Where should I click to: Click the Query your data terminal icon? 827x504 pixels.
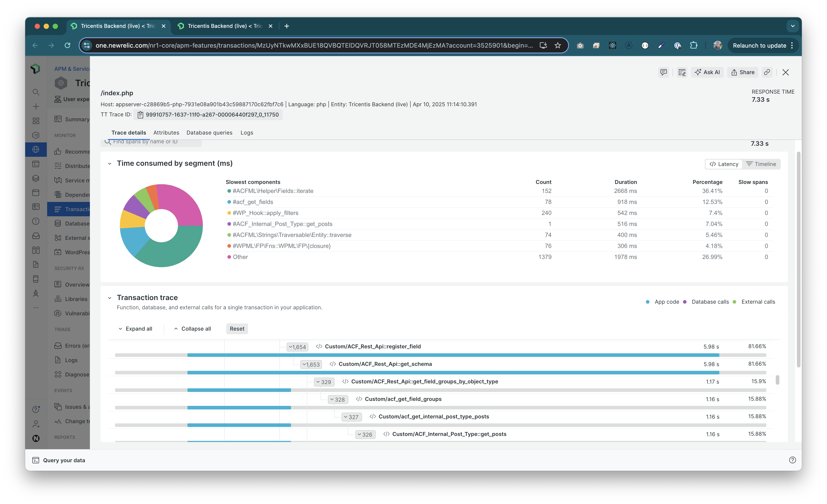click(36, 460)
